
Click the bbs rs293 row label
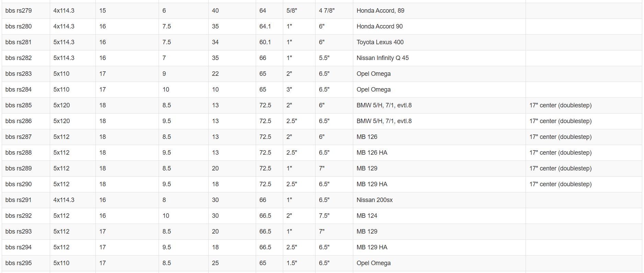coord(26,232)
